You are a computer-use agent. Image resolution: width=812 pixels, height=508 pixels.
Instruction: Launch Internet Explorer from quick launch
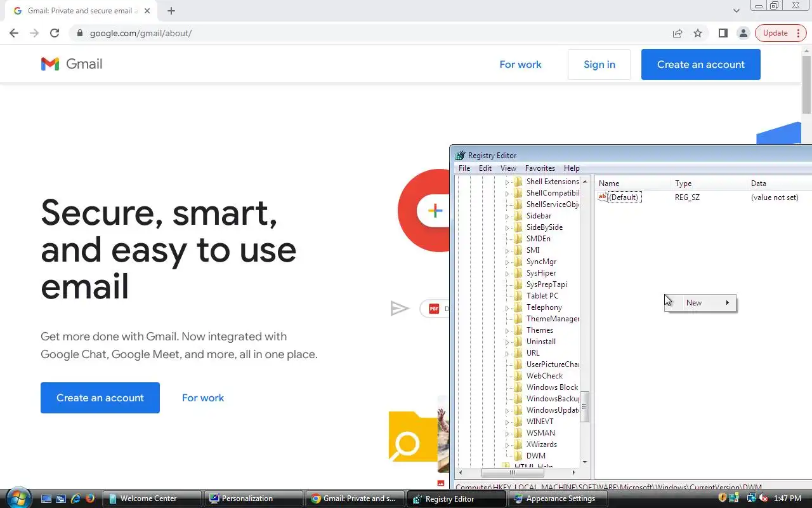pos(75,499)
